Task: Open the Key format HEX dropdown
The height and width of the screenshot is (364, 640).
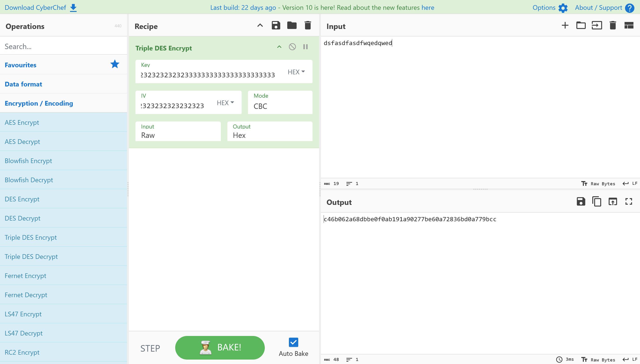Action: click(x=296, y=72)
